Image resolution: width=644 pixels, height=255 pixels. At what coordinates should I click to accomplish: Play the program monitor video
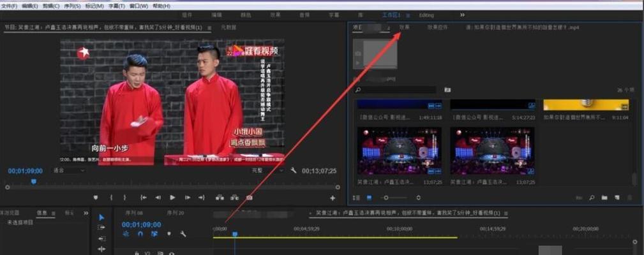tap(172, 198)
